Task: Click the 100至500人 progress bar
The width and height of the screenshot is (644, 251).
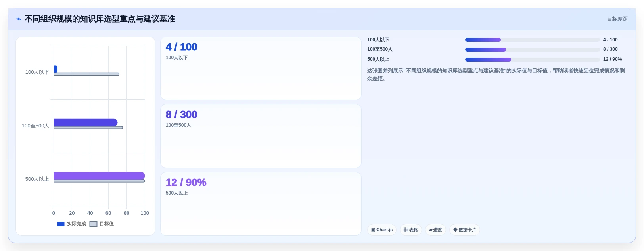Action: pos(533,50)
